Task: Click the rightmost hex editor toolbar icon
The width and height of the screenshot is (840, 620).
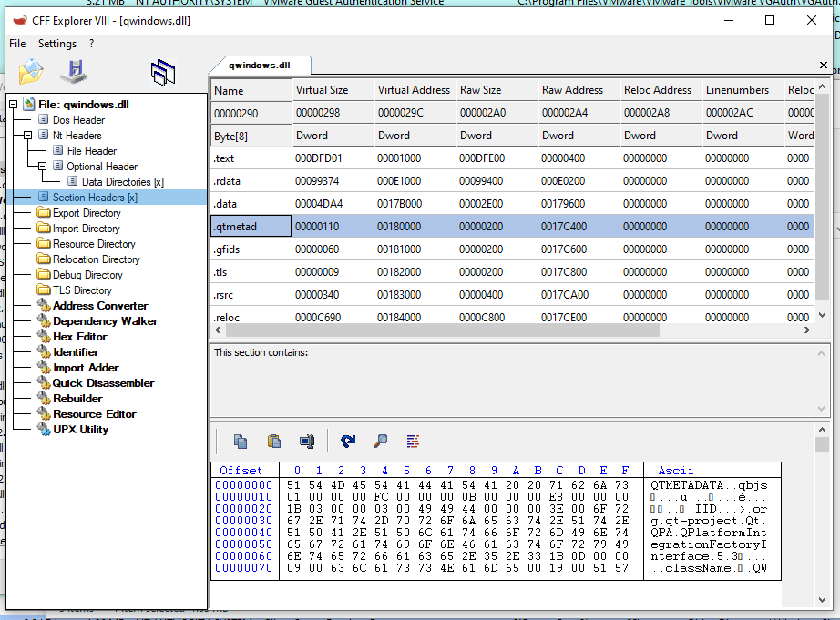Action: (x=413, y=441)
